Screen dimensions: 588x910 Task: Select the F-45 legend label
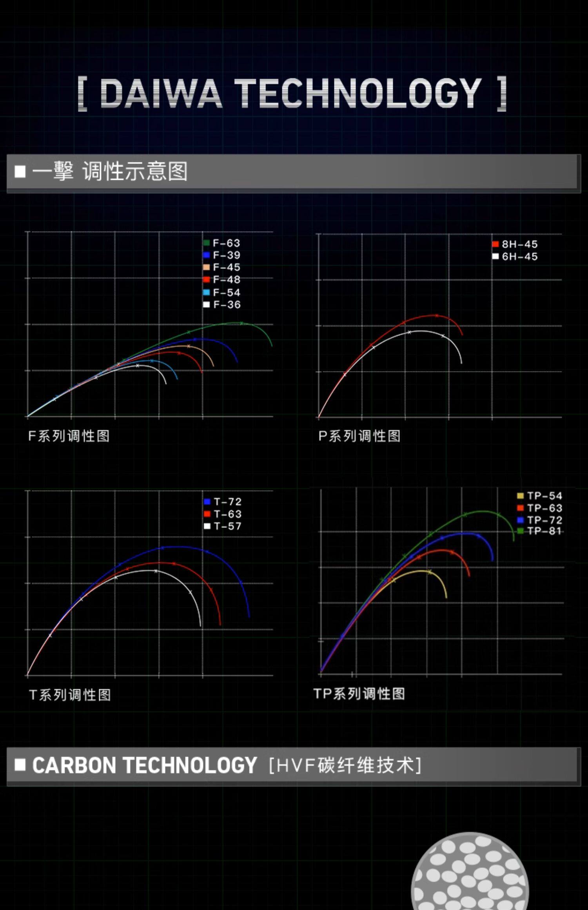pos(227,267)
